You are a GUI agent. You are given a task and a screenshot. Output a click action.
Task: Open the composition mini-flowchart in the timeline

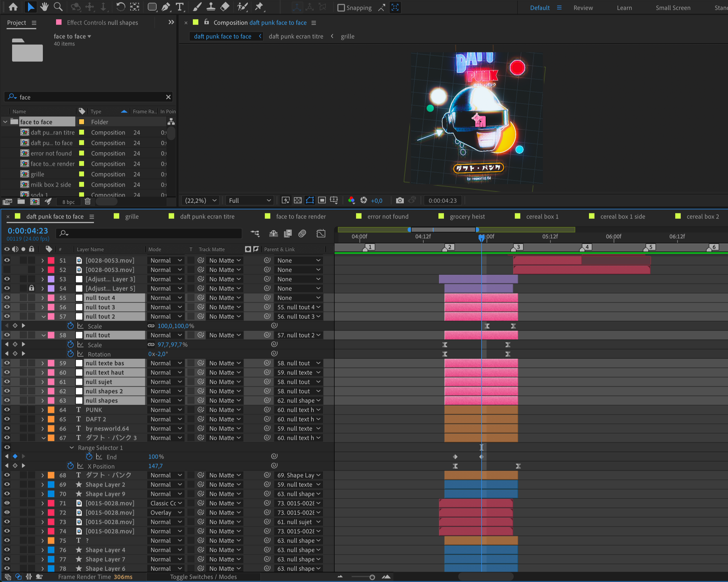point(255,233)
